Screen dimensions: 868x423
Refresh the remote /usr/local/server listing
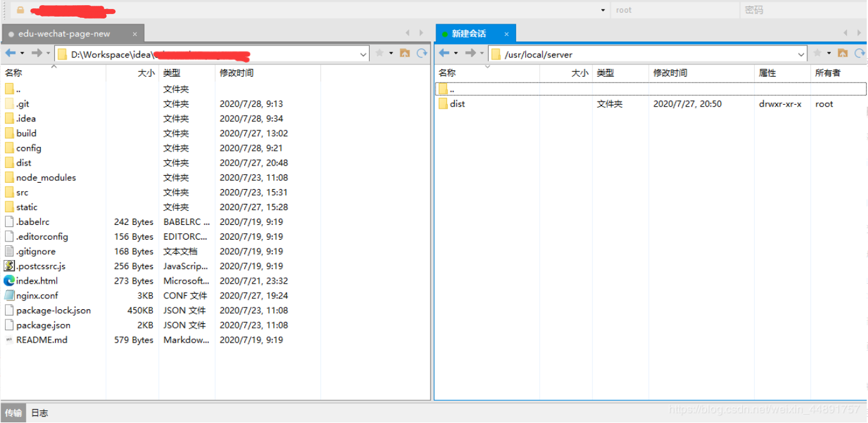tap(860, 54)
